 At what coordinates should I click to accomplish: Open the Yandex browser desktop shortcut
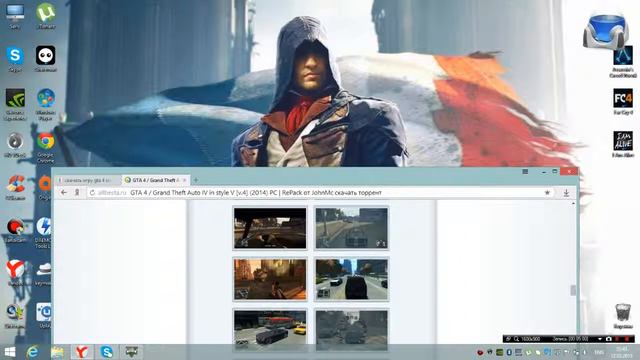coord(15,271)
